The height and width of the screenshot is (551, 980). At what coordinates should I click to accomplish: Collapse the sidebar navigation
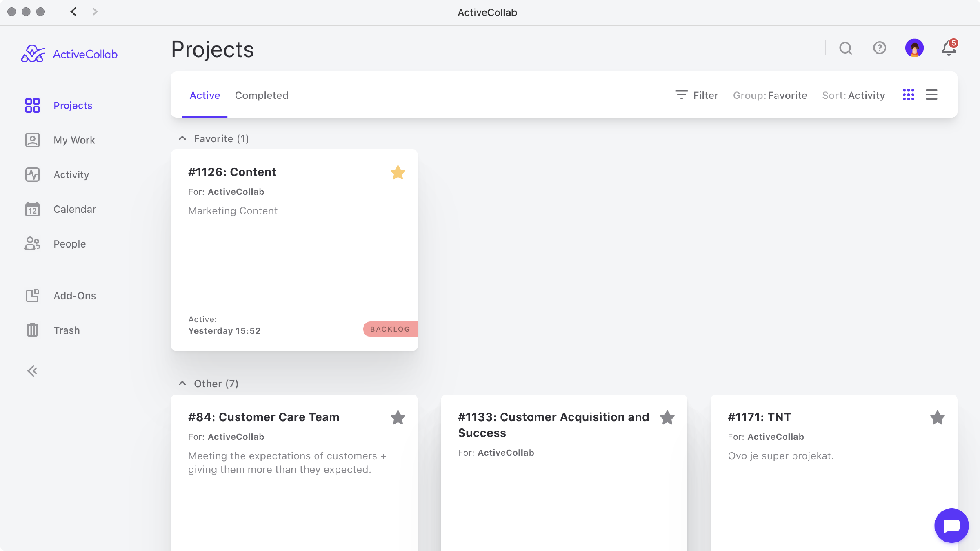click(32, 370)
